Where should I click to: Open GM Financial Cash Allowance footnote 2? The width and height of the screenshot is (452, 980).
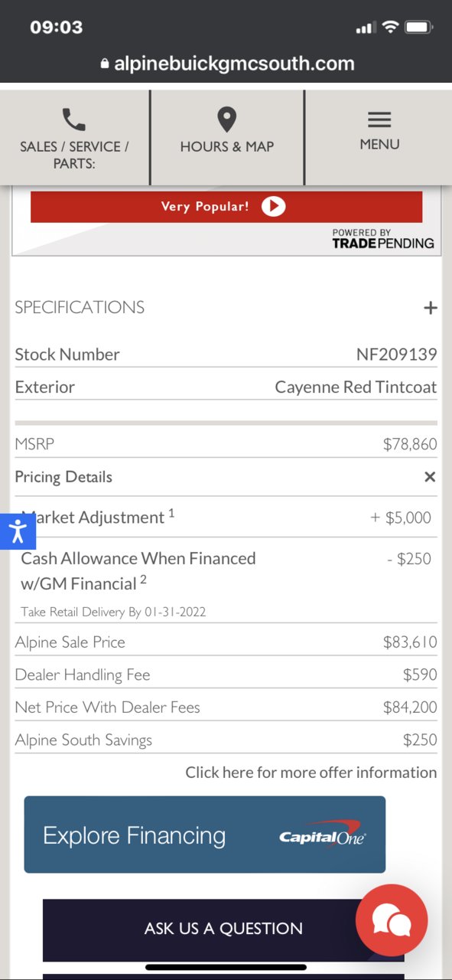tap(143, 580)
